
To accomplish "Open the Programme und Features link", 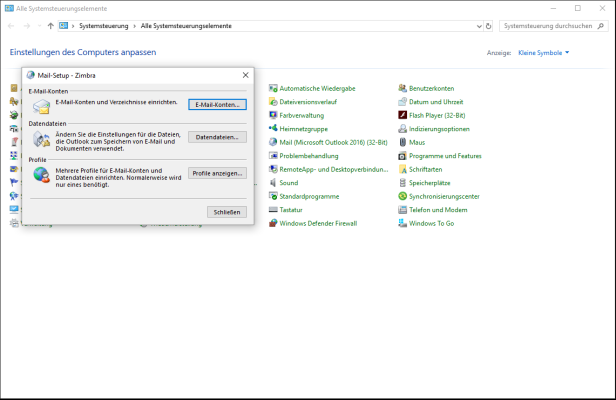I will pos(445,156).
